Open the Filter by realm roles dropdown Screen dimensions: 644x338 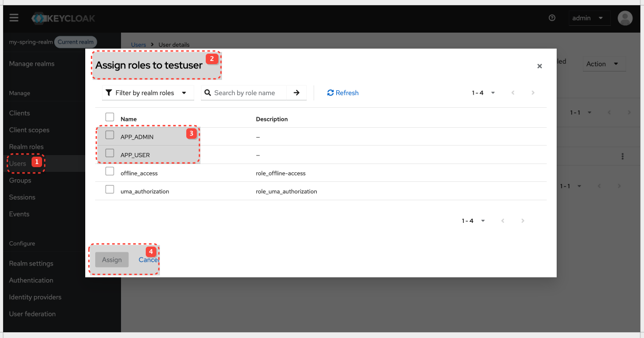148,93
